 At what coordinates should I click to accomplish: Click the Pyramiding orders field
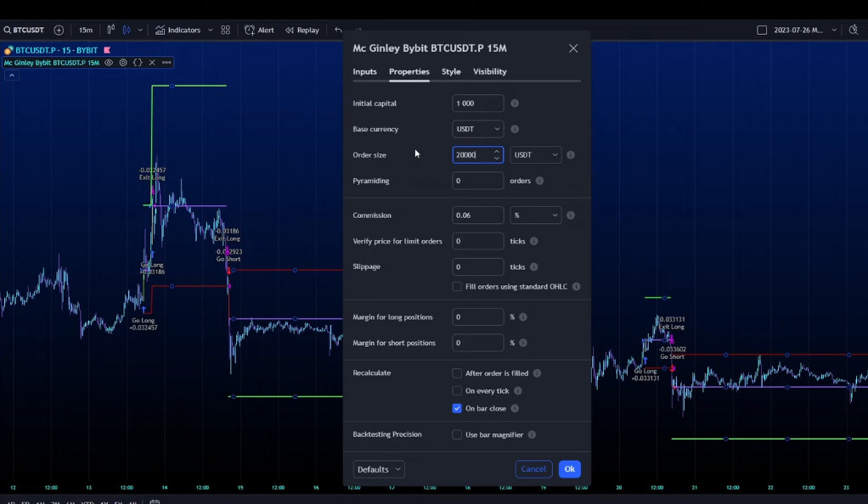click(477, 181)
